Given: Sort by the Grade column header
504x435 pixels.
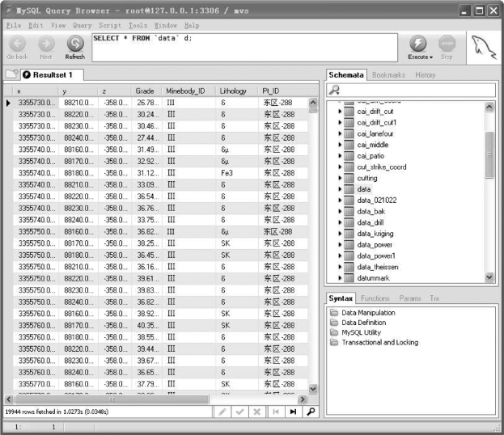Looking at the screenshot, I should [x=146, y=91].
